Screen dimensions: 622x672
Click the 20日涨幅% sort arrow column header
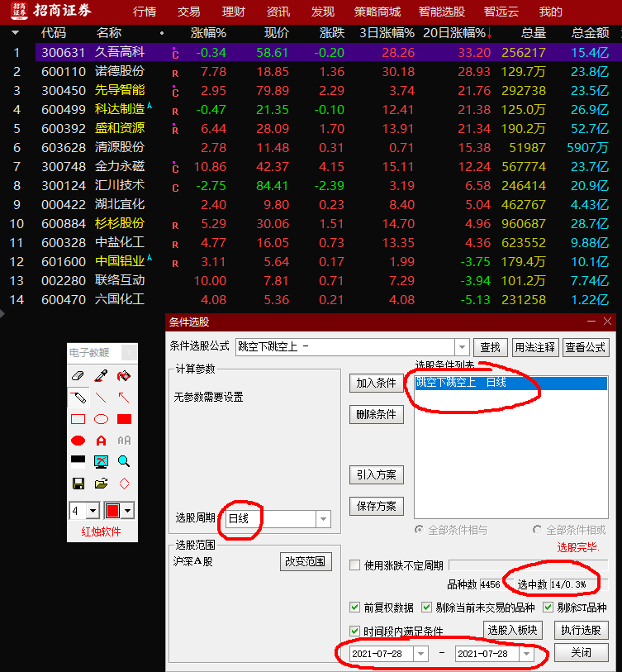457,33
